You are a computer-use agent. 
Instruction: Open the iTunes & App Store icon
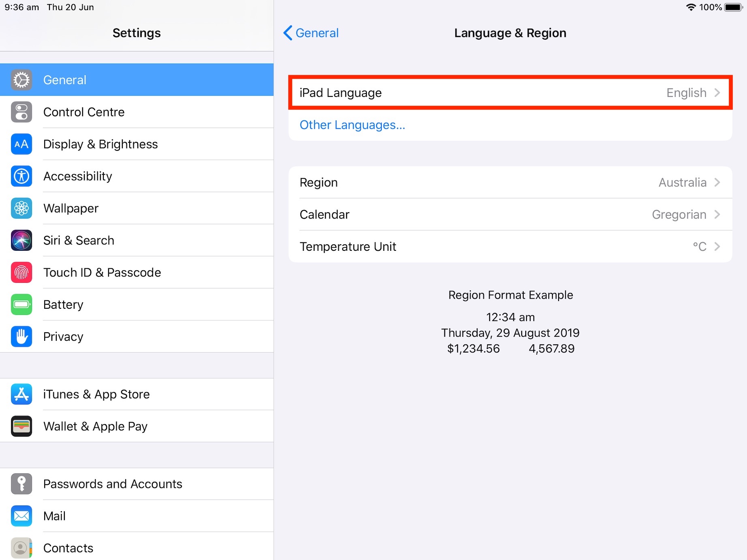(x=21, y=394)
